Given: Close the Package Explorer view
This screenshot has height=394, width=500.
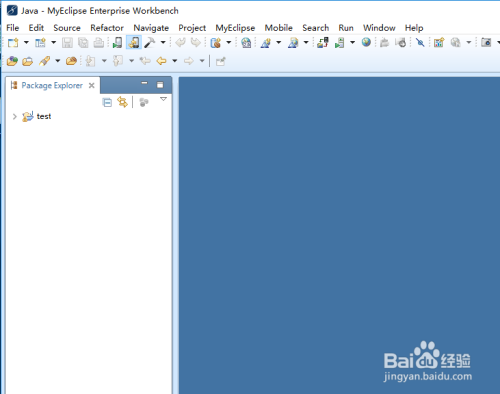Looking at the screenshot, I should pos(92,86).
